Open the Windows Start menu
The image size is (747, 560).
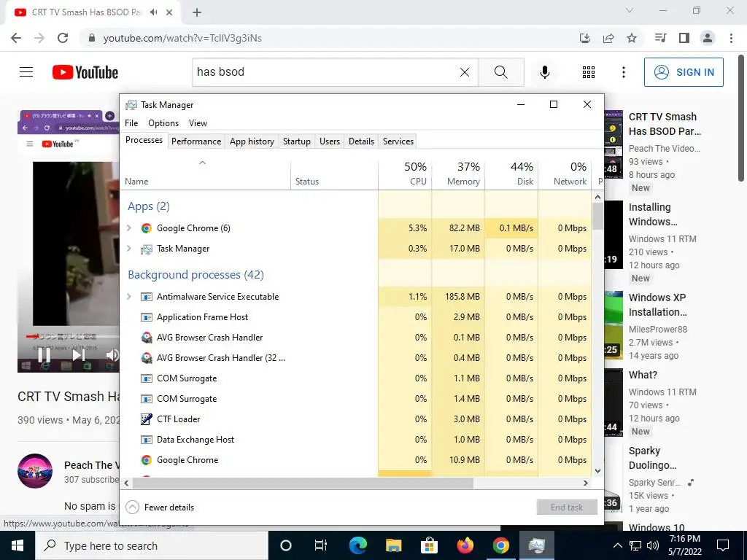(18, 545)
